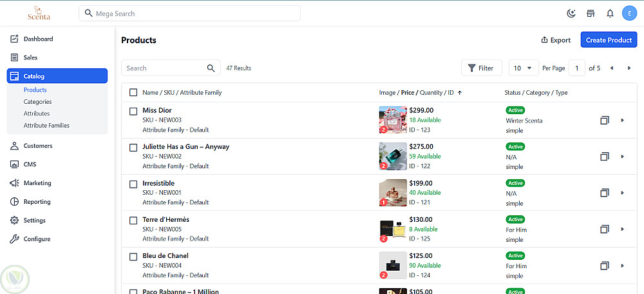Open Categories submenu item
Screen dimensions: 644x294
pyautogui.click(x=37, y=102)
